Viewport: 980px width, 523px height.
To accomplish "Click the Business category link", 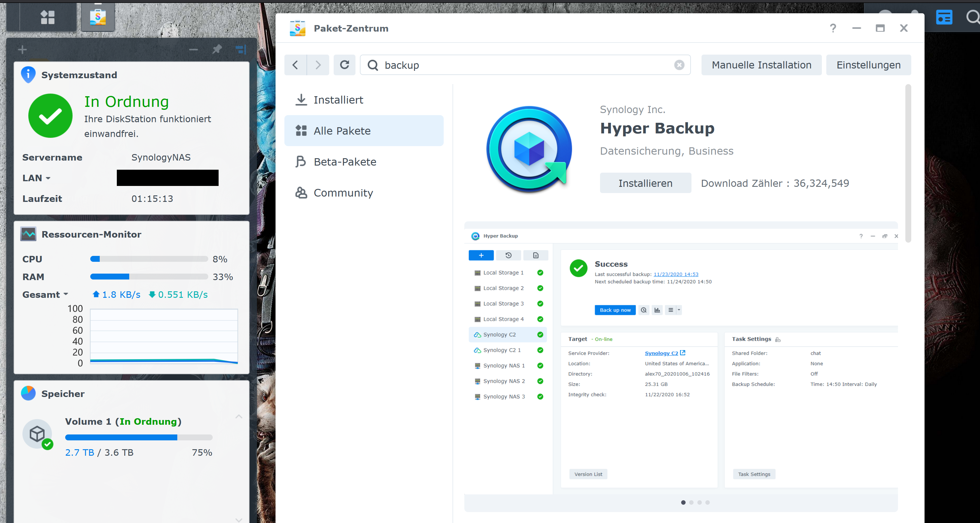I will point(711,151).
